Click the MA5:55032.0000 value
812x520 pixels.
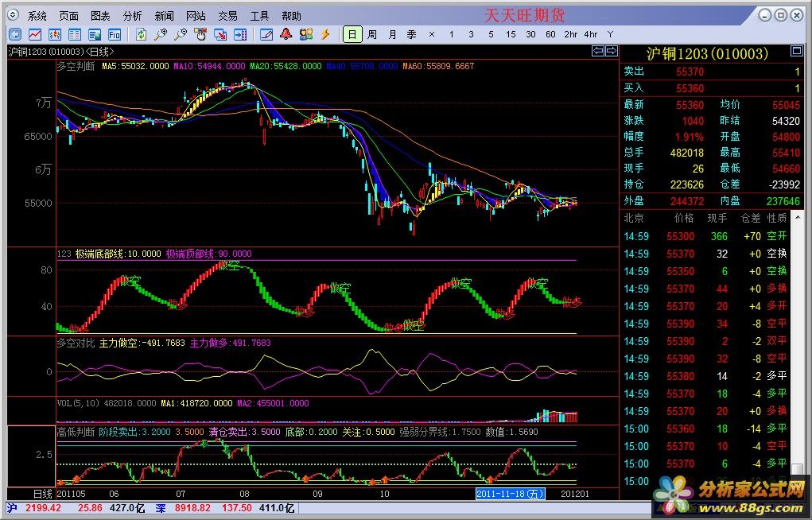(135, 66)
